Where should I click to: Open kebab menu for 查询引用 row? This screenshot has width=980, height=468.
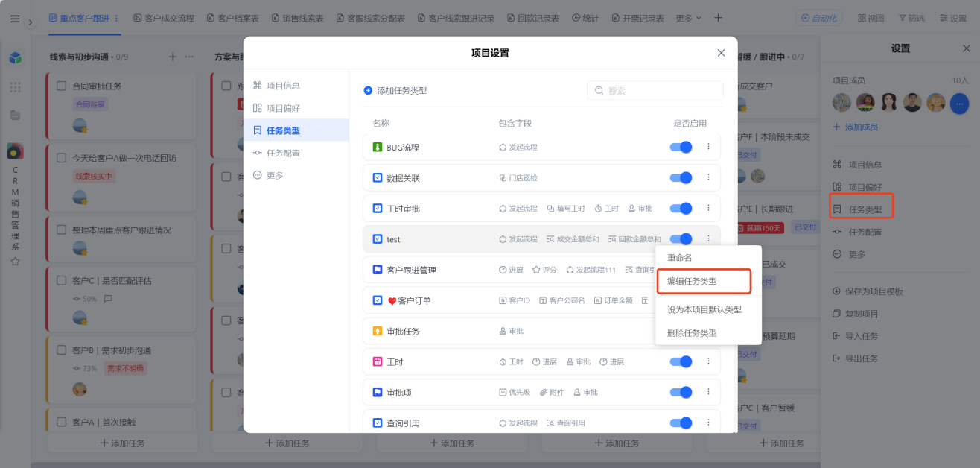708,423
